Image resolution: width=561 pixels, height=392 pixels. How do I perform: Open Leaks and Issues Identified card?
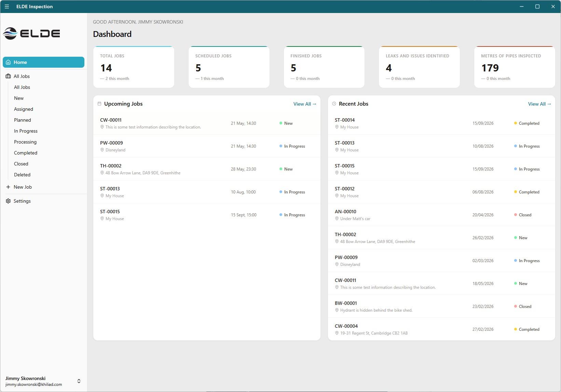[419, 67]
